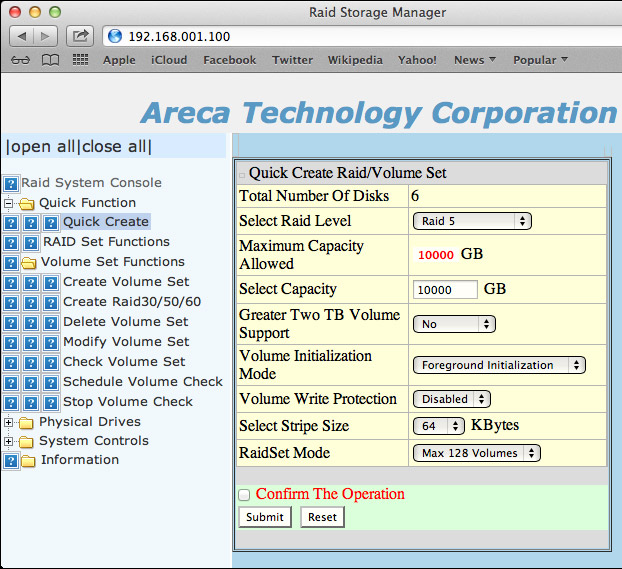
Task: Expand the Physical Drives node
Action: point(8,422)
